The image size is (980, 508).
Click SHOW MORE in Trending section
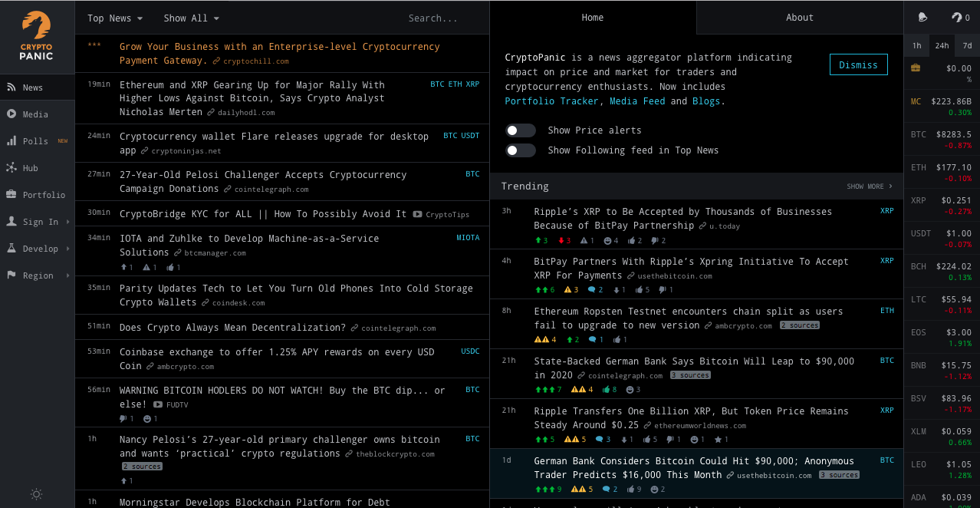[x=870, y=186]
